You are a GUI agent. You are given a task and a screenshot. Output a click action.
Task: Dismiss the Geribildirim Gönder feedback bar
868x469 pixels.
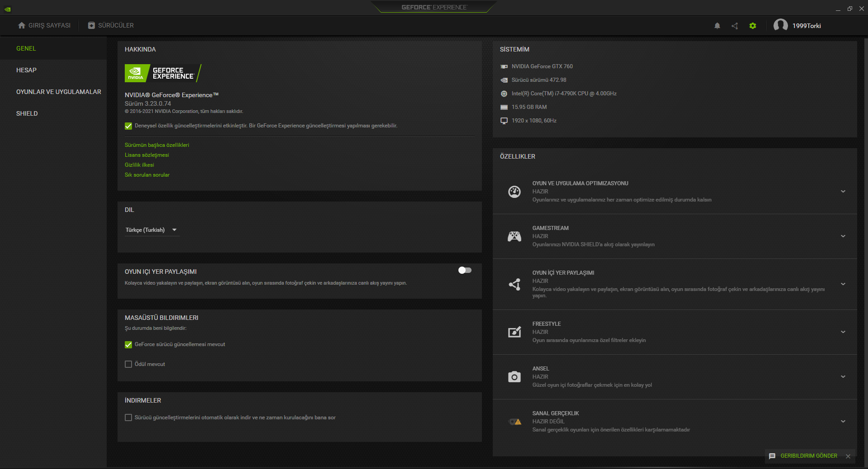pyautogui.click(x=848, y=456)
